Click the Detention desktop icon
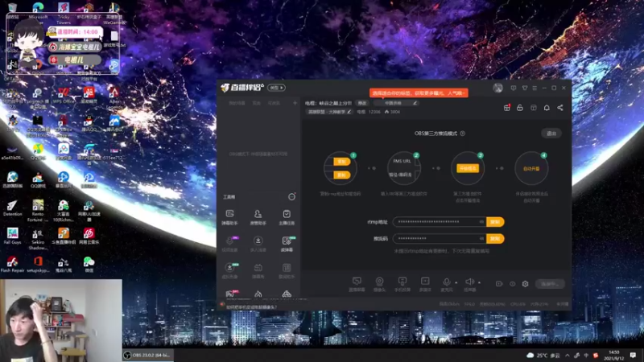 point(12,208)
